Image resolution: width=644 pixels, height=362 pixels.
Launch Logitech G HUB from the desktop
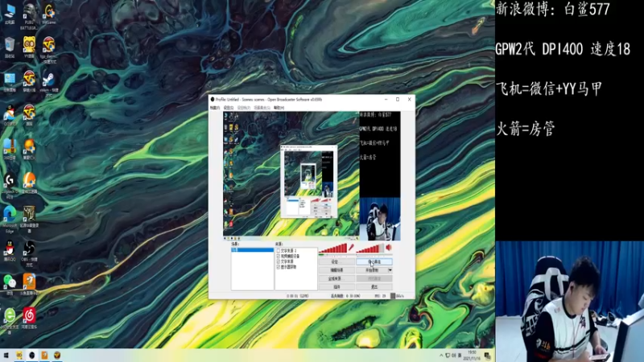tap(10, 186)
